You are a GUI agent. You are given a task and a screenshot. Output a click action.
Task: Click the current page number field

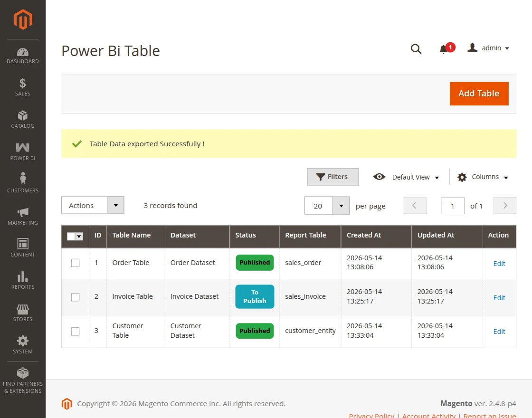(453, 206)
